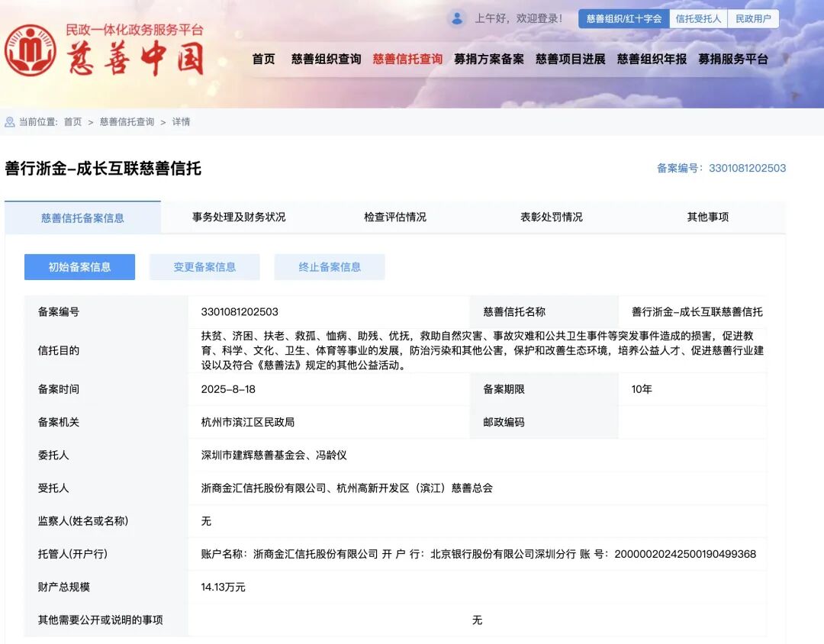
Task: Click the location icon before 当前位置
Action: [x=9, y=122]
